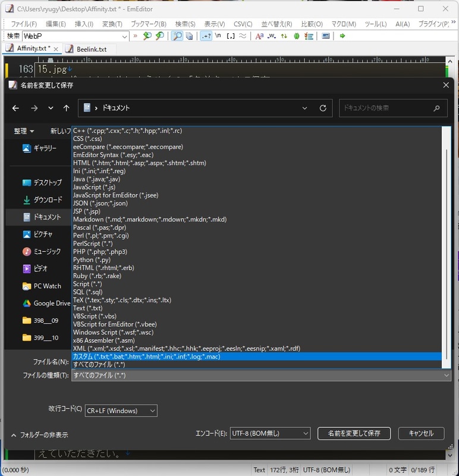Expand the overflow chevron at menu bar end
Viewport: 459px width, 476px height.
[453, 22]
